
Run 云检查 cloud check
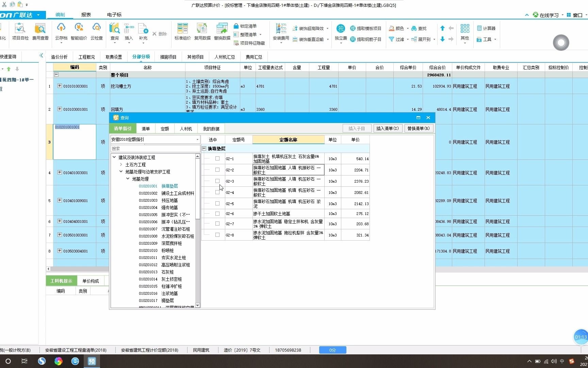click(97, 32)
